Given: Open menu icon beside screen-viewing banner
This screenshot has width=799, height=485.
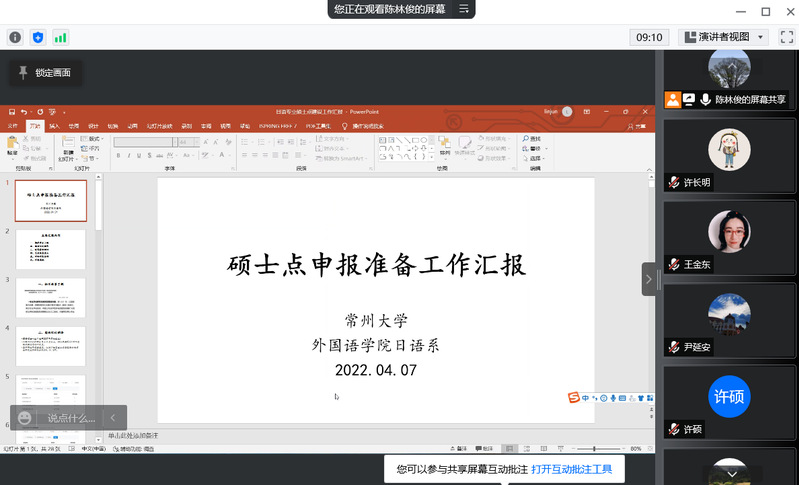Looking at the screenshot, I should click(x=463, y=9).
